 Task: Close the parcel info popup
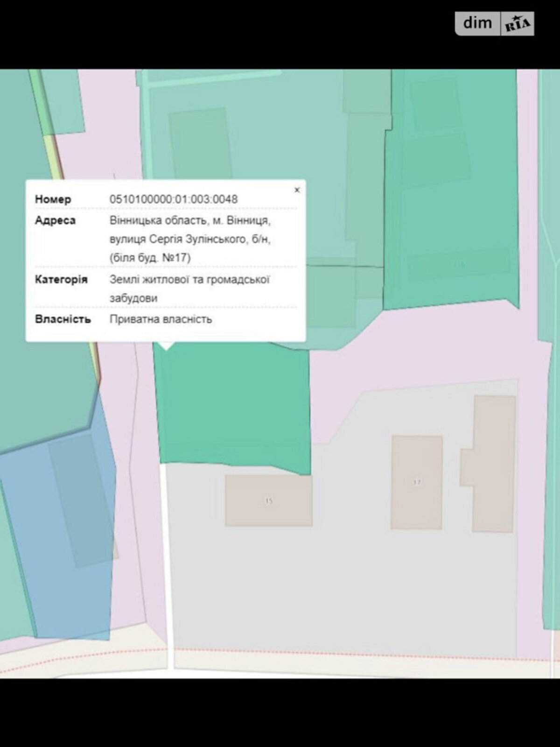coord(297,190)
